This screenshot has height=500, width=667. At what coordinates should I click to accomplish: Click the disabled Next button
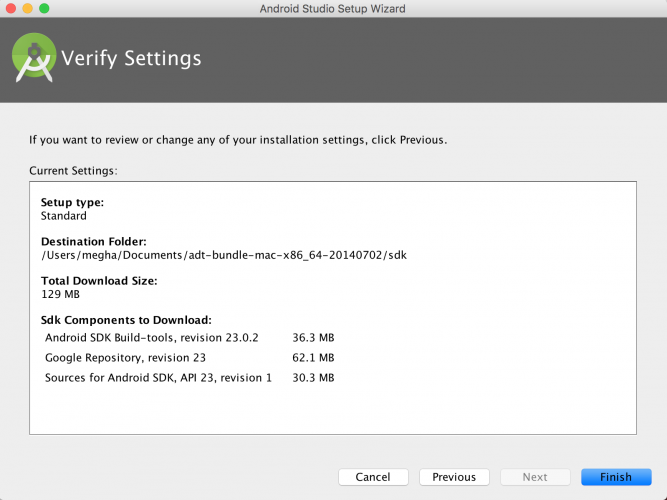pyautogui.click(x=535, y=477)
